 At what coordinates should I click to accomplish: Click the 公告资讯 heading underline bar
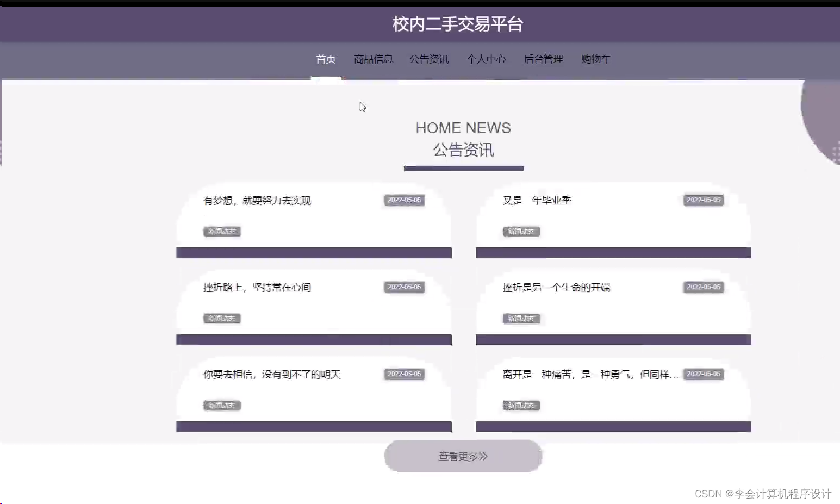[463, 169]
